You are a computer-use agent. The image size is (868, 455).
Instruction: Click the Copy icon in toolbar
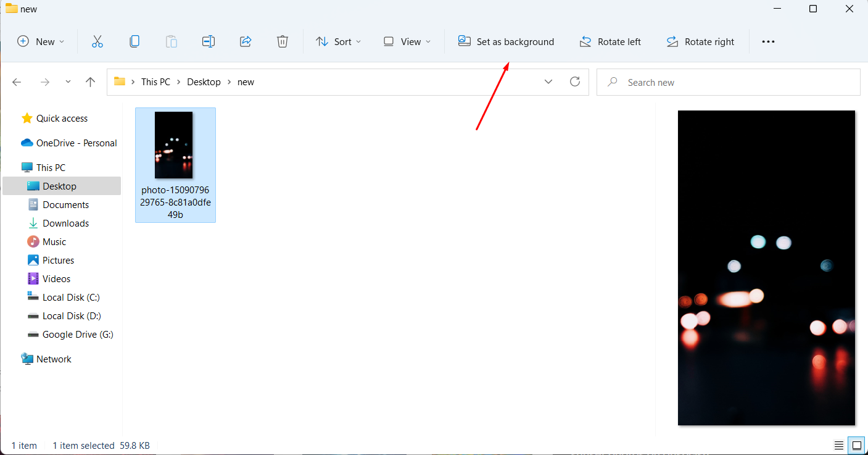[134, 41]
